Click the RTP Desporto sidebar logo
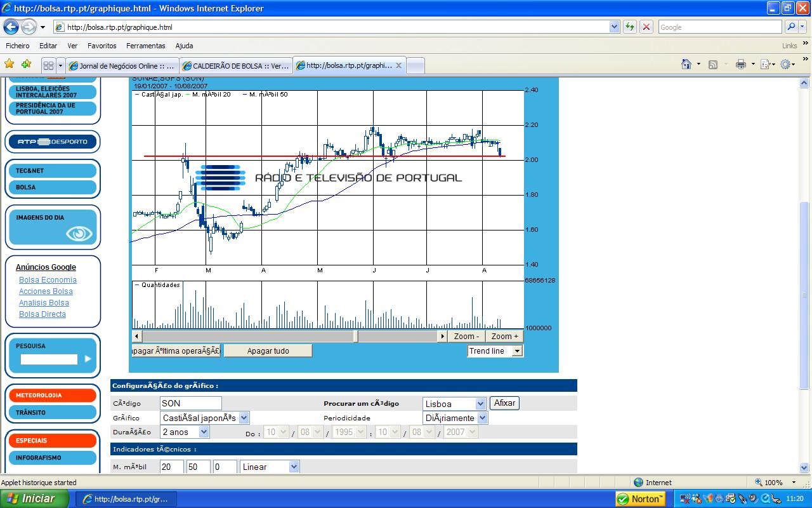Screen dimensions: 812x508 (x=52, y=142)
